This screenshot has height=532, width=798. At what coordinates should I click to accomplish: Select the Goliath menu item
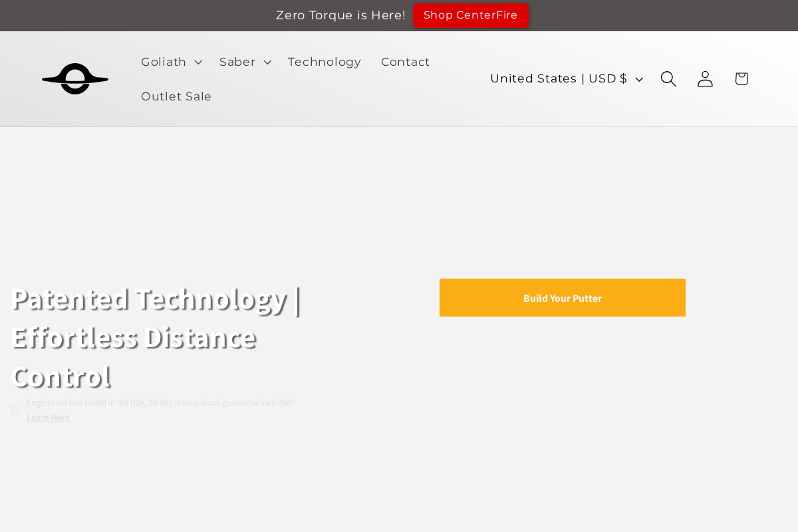point(164,62)
